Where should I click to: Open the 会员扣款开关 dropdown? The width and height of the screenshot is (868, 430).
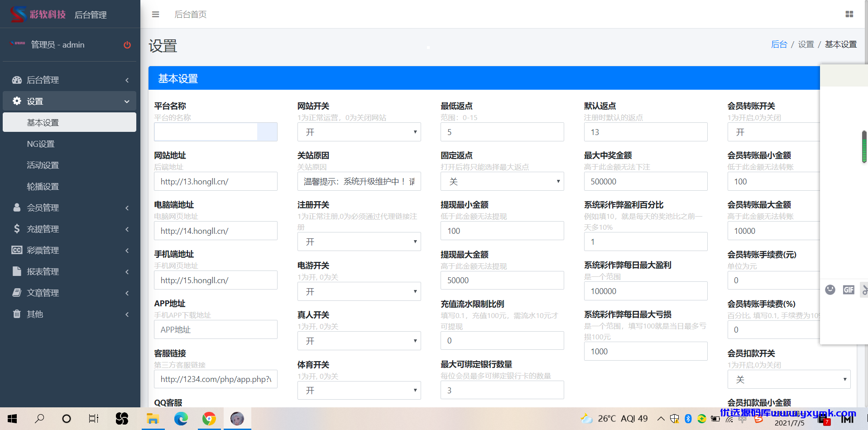[x=789, y=379]
